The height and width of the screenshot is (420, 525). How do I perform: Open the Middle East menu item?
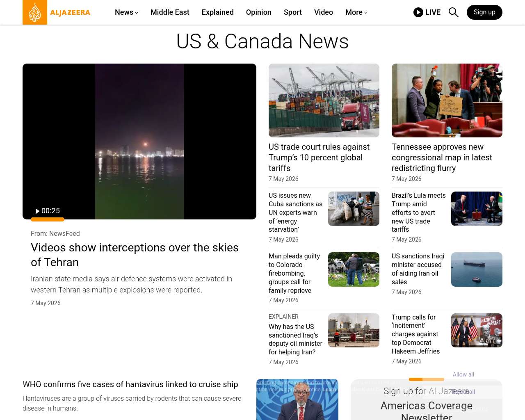[170, 12]
